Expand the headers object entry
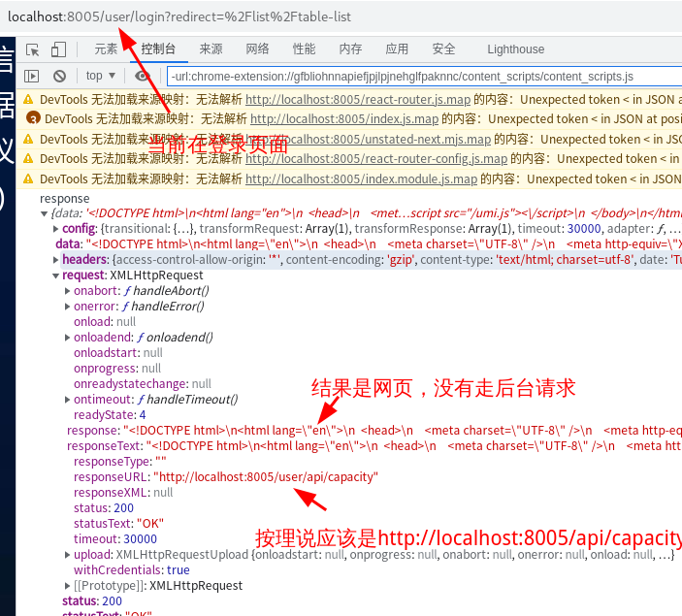This screenshot has height=616, width=682. click(x=54, y=260)
